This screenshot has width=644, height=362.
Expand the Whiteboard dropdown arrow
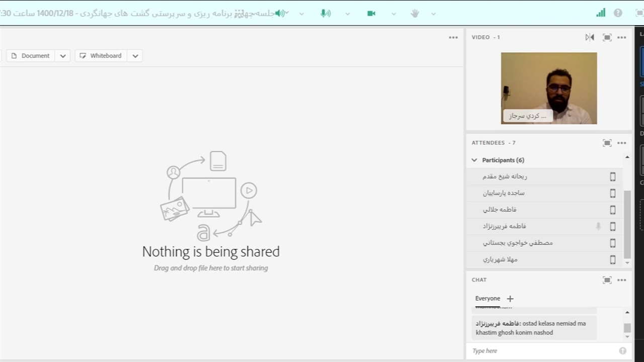pos(135,56)
